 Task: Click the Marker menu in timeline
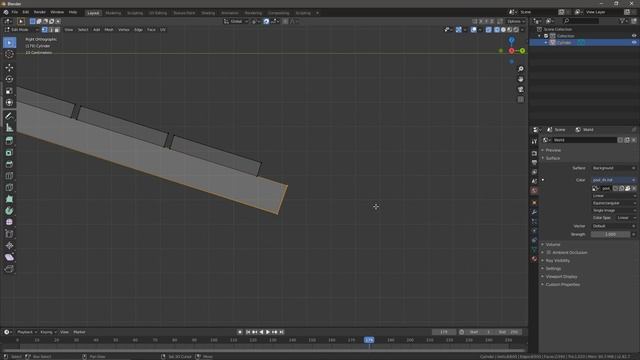click(79, 332)
